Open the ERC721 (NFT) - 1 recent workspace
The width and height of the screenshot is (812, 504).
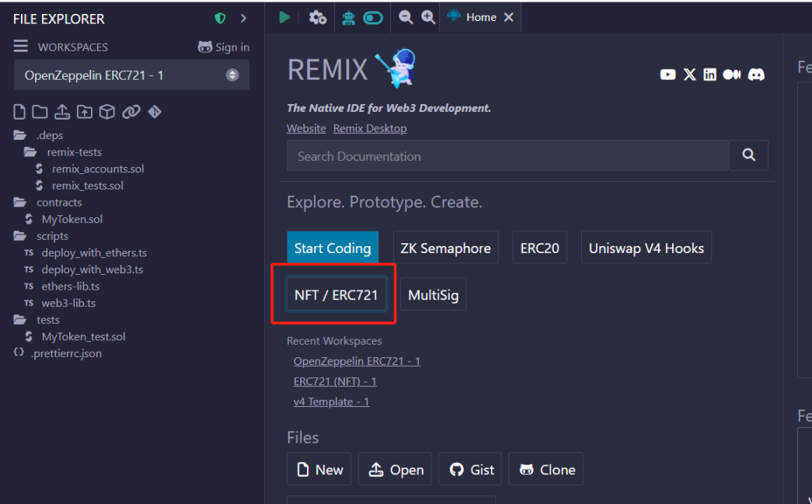(335, 381)
